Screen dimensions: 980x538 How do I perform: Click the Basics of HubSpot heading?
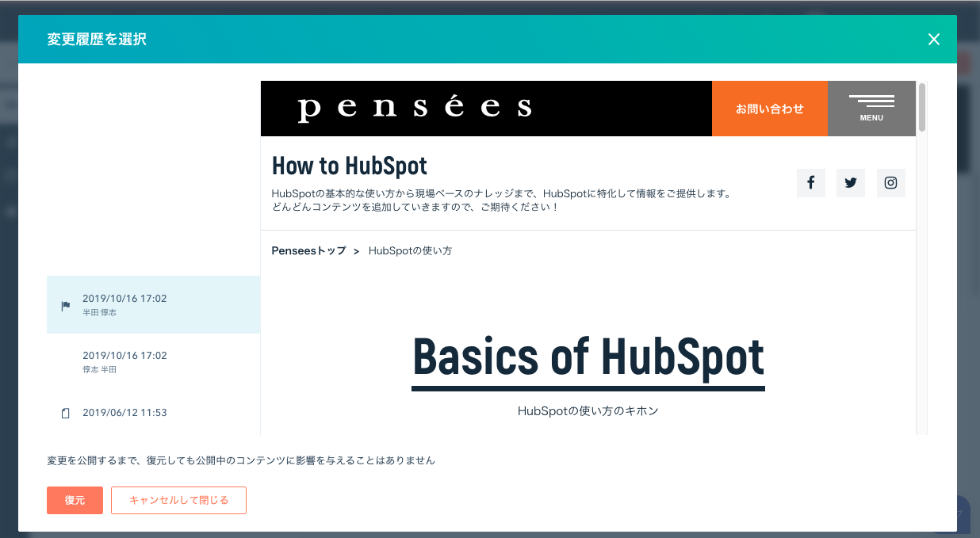588,358
